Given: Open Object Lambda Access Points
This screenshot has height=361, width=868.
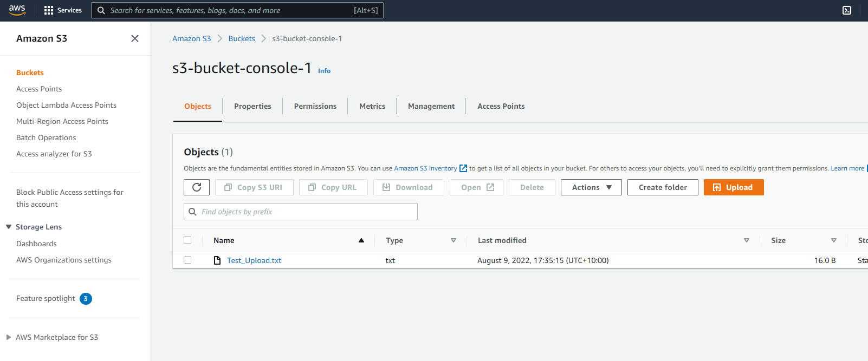Looking at the screenshot, I should tap(66, 105).
